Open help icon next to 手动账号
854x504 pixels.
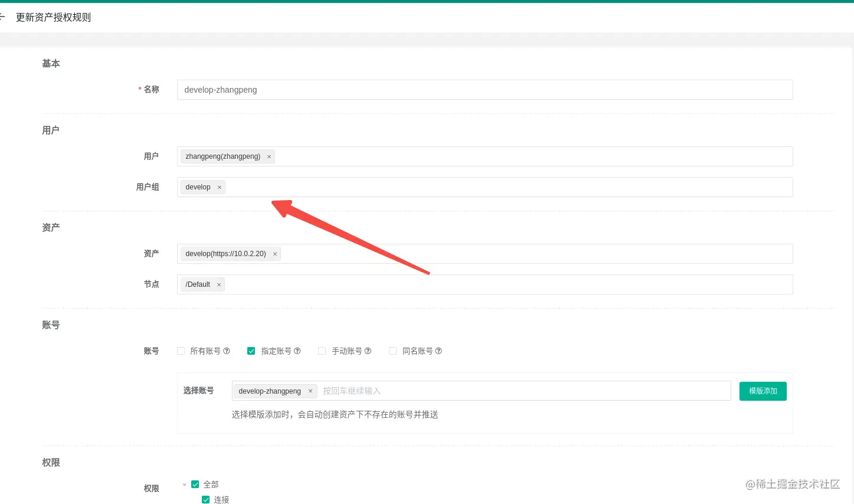click(x=368, y=351)
